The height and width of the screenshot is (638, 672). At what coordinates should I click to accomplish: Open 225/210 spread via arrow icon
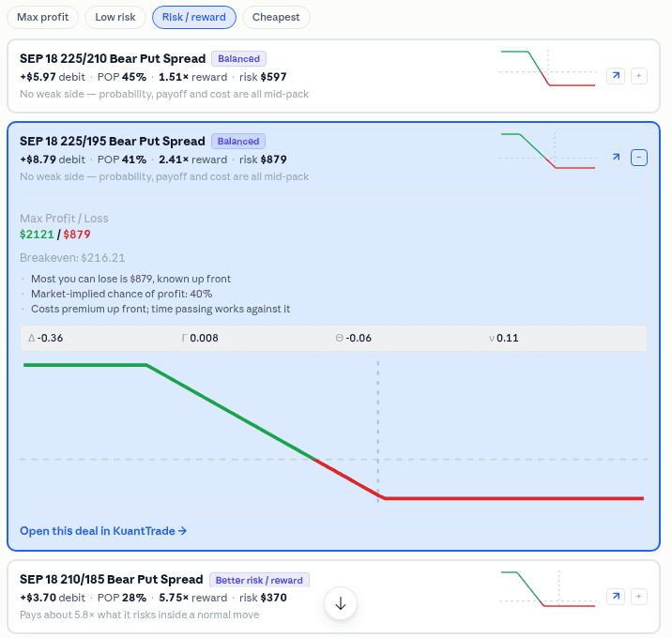[616, 76]
